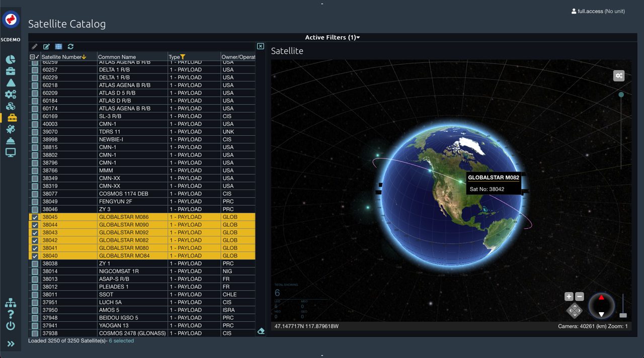Screen dimensions: 644x358
Task: Expand the Active Filters (1) dropdown
Action: [x=332, y=38]
